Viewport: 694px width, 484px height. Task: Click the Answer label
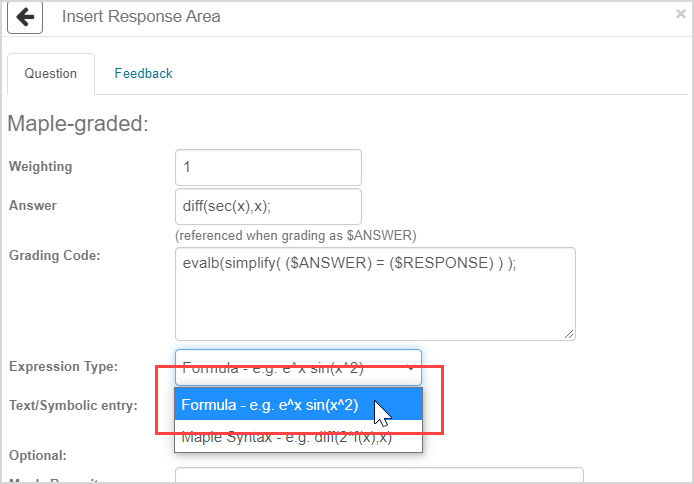[33, 205]
